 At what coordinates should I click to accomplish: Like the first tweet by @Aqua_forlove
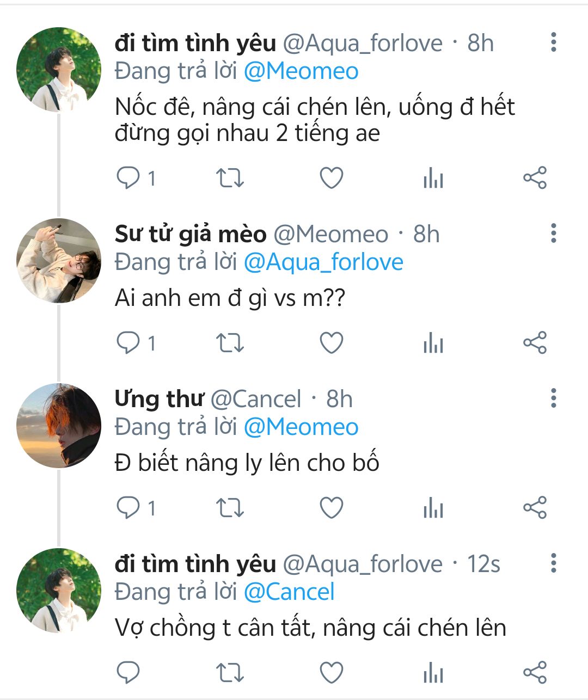click(331, 178)
